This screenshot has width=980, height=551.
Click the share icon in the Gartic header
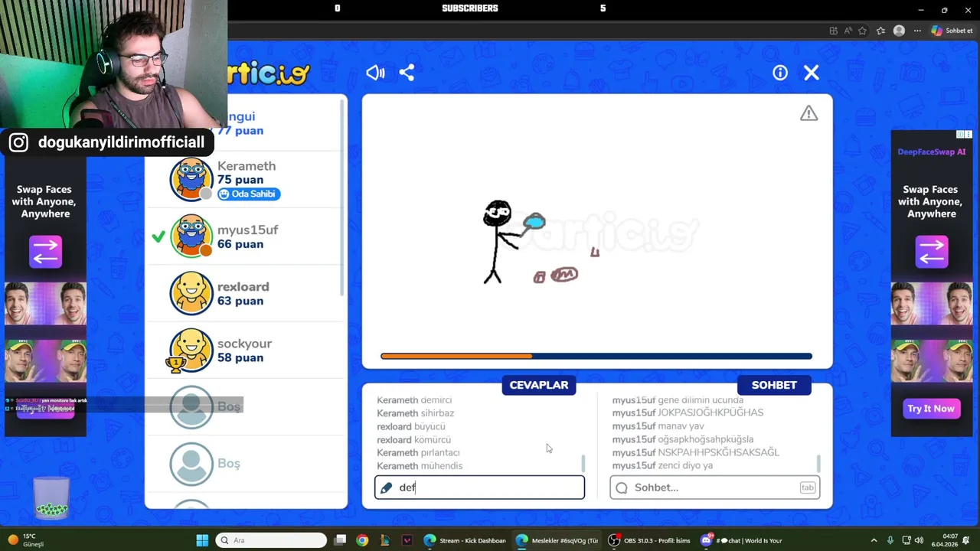(407, 73)
